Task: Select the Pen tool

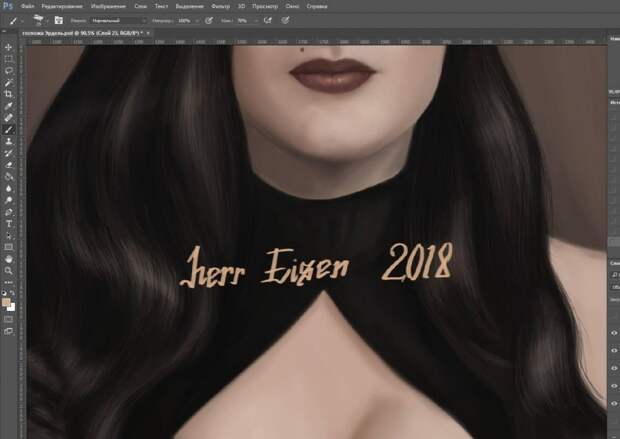Action: point(8,212)
